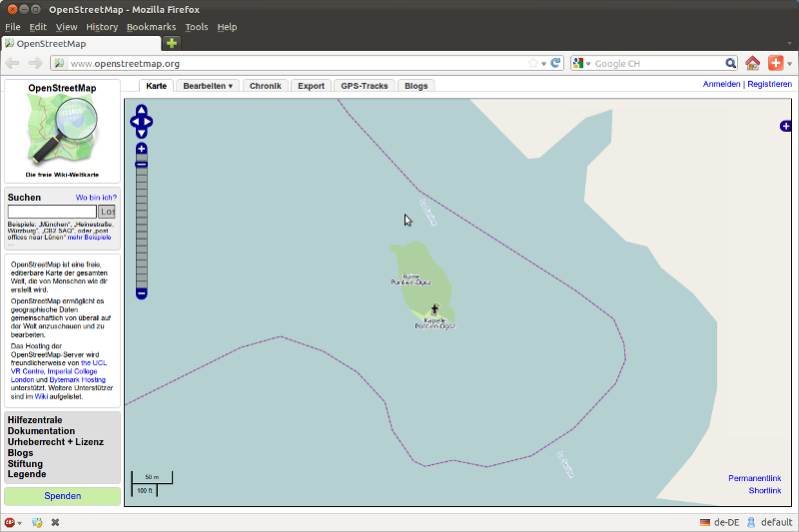Open the URL history dropdown arrow

543,64
